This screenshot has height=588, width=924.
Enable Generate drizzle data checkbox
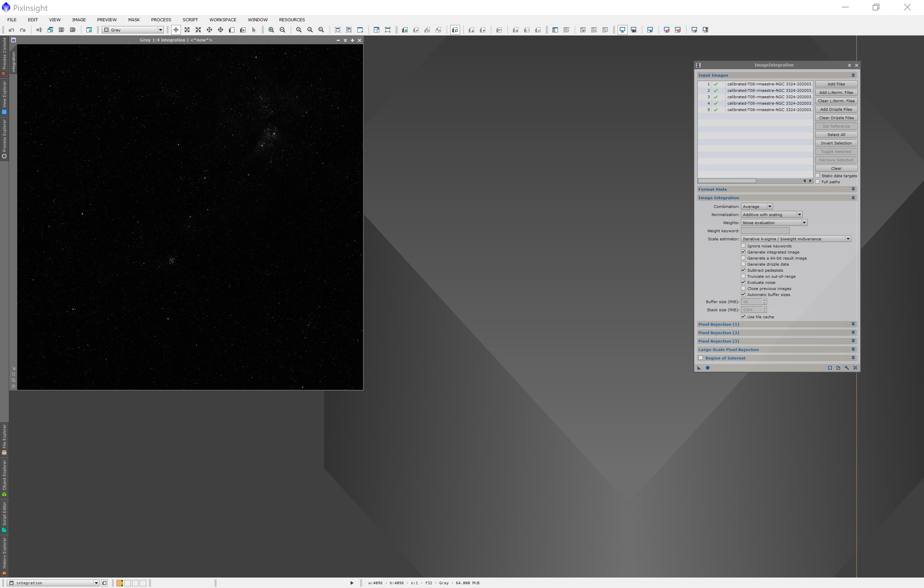(743, 264)
